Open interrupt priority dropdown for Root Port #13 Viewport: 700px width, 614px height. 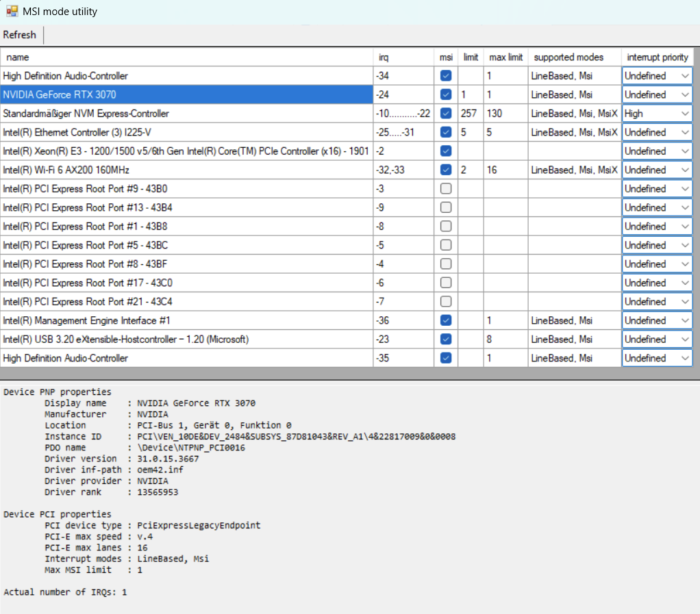657,207
